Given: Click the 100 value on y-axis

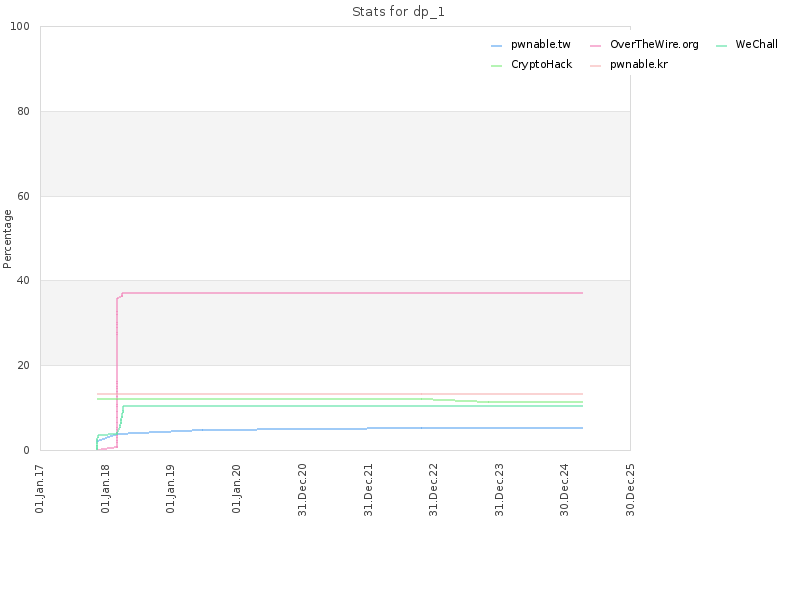Looking at the screenshot, I should (x=20, y=27).
